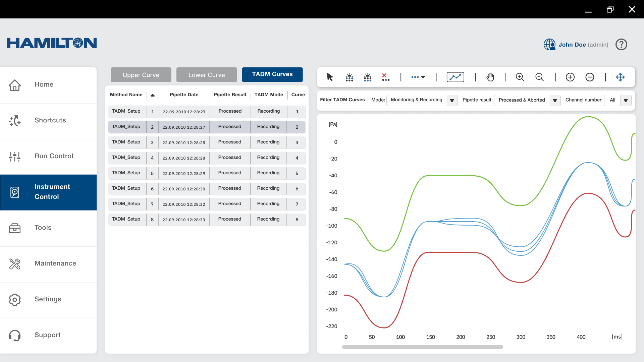This screenshot has height=362, width=644.
Task: Click the red lower curve line
Action: (x=449, y=252)
